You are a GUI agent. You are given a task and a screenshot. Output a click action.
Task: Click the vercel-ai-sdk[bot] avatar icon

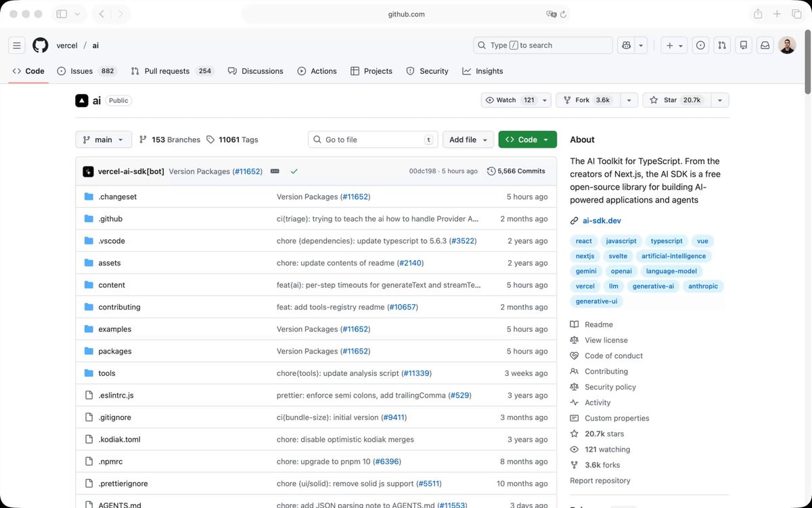88,171
